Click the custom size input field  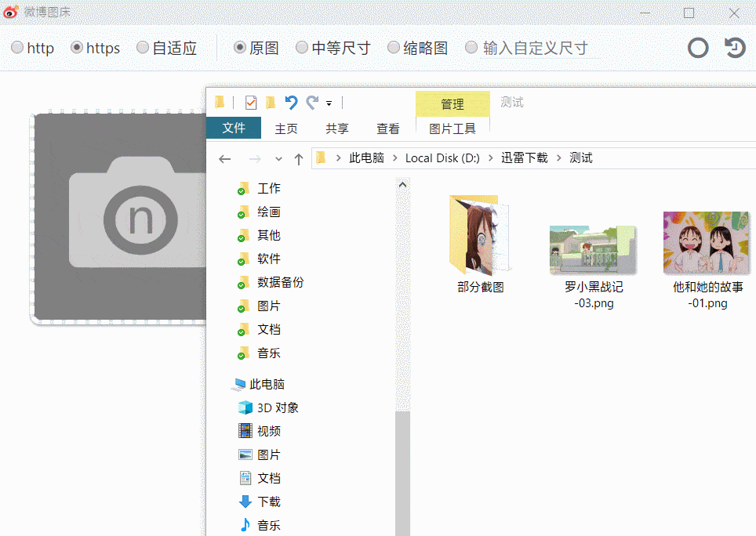click(x=540, y=48)
